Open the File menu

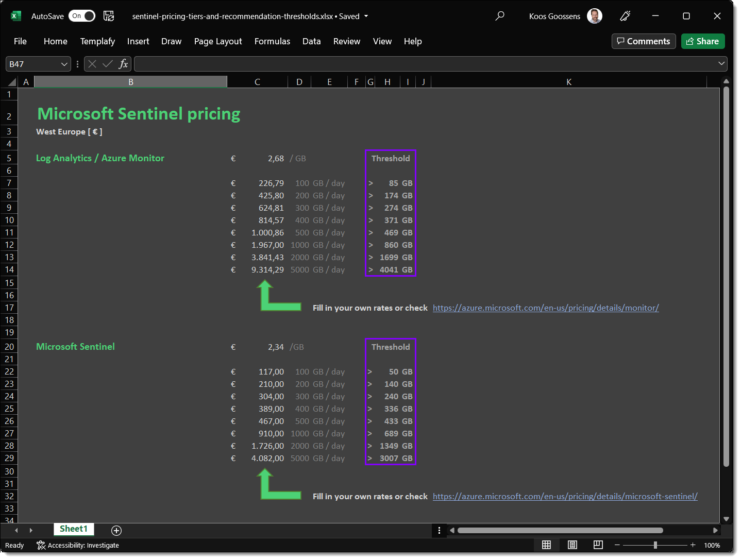pyautogui.click(x=20, y=41)
